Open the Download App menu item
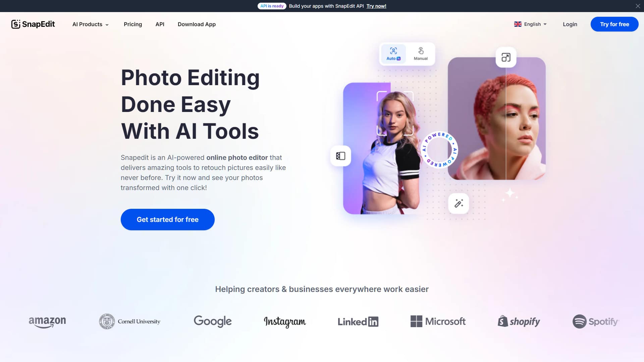Screen dimensions: 644x362 (x=197, y=24)
